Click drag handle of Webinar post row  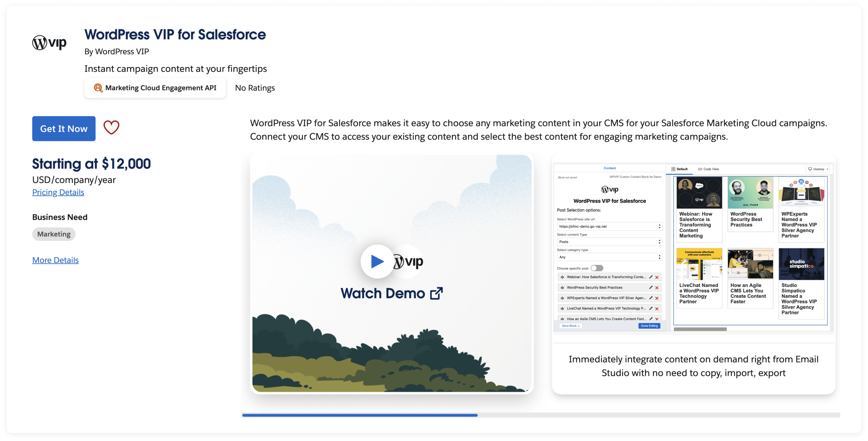tap(562, 277)
